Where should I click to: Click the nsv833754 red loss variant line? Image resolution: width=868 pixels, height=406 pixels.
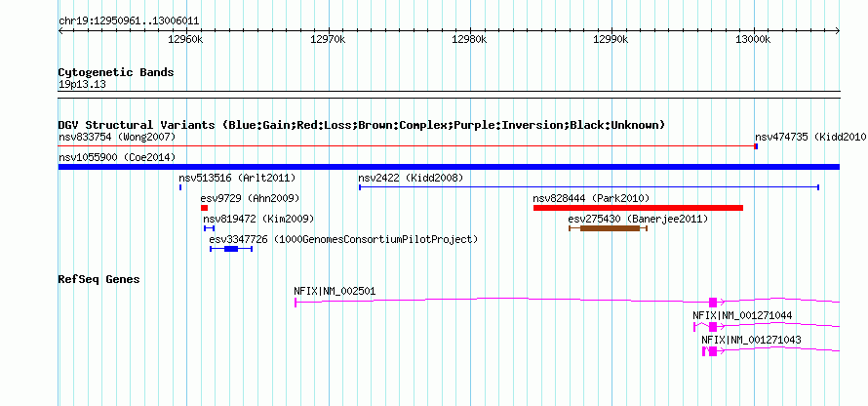(x=407, y=146)
